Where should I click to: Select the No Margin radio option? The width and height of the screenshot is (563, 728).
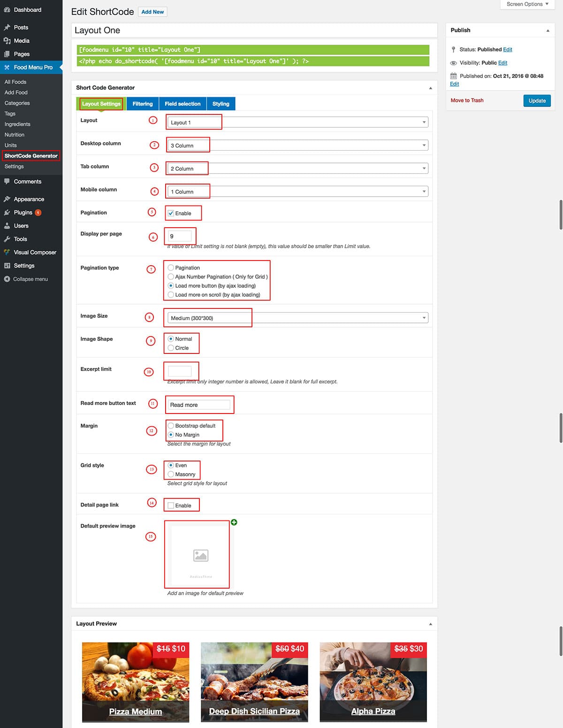tap(171, 435)
